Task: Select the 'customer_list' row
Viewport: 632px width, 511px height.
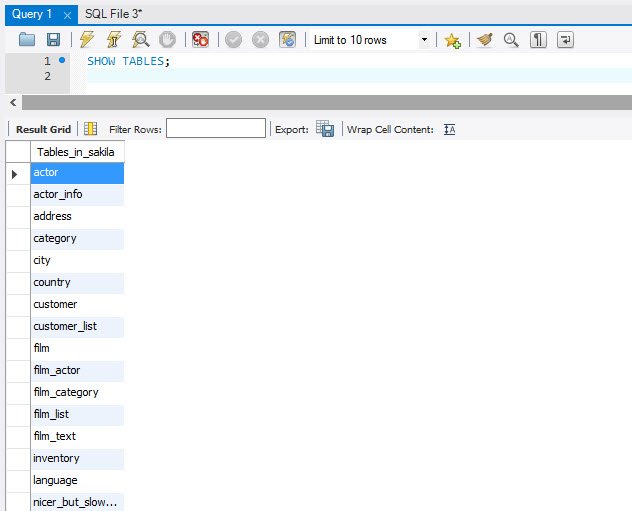Action: point(77,327)
